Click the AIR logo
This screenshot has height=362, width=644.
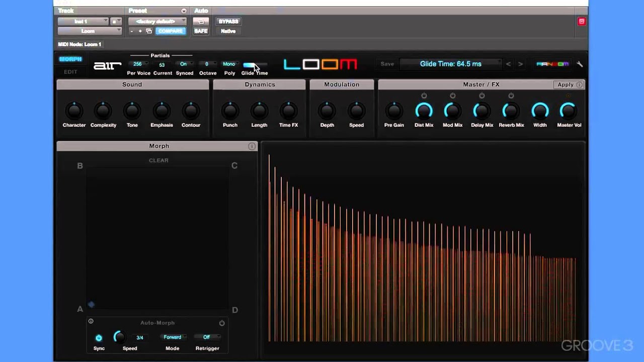(107, 65)
